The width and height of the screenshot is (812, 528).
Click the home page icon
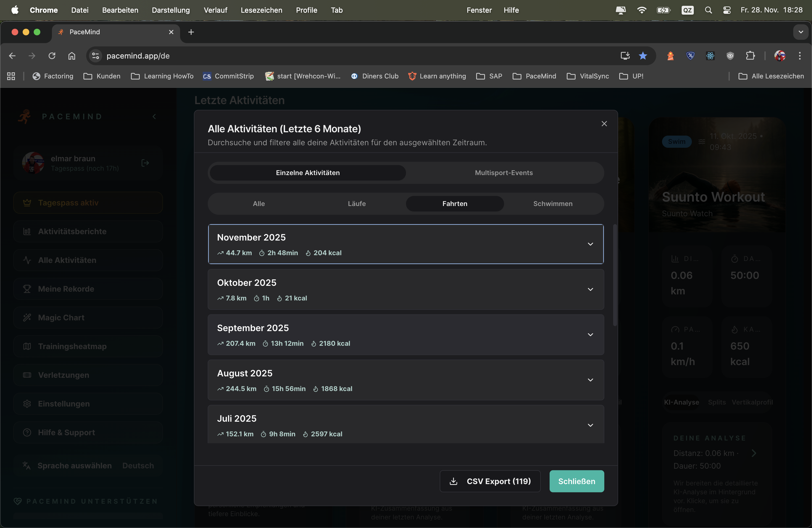coord(72,56)
